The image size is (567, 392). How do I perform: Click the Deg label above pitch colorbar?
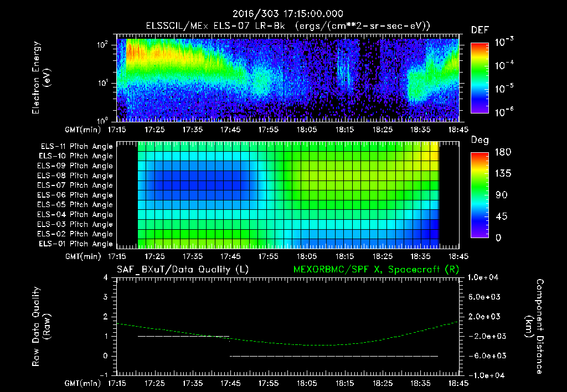click(480, 140)
